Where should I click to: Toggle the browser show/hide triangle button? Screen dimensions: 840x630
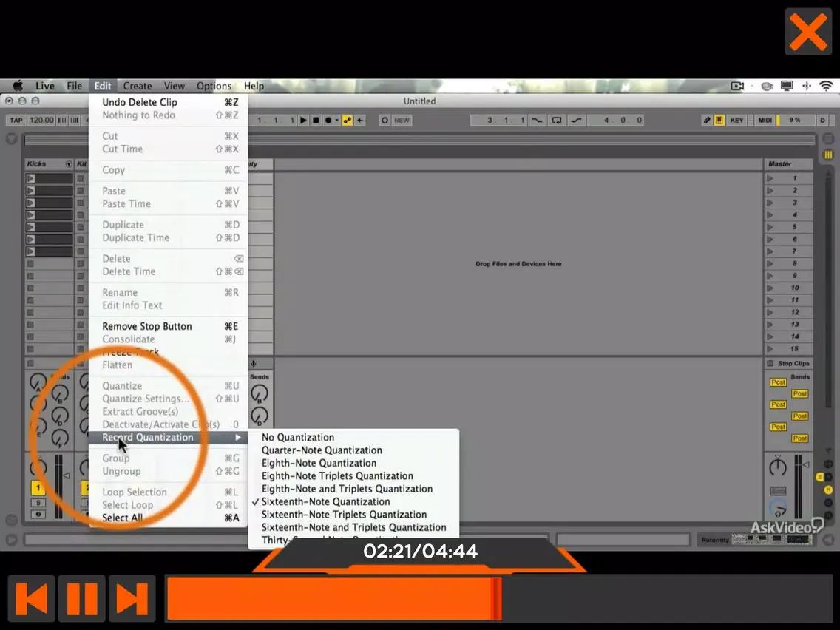[x=11, y=139]
